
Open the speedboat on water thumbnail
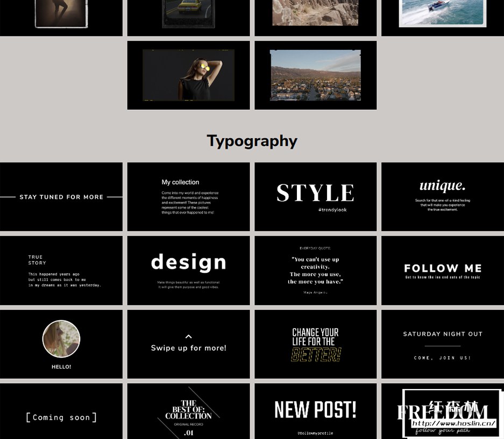point(443,18)
